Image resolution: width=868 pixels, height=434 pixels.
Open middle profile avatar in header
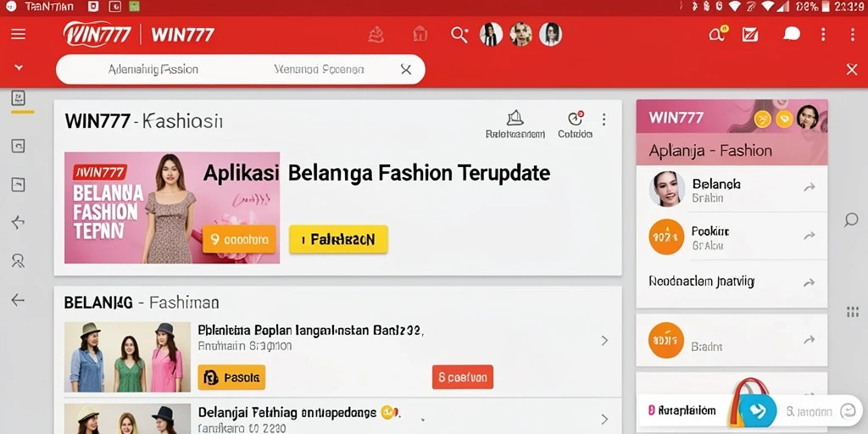click(x=521, y=34)
